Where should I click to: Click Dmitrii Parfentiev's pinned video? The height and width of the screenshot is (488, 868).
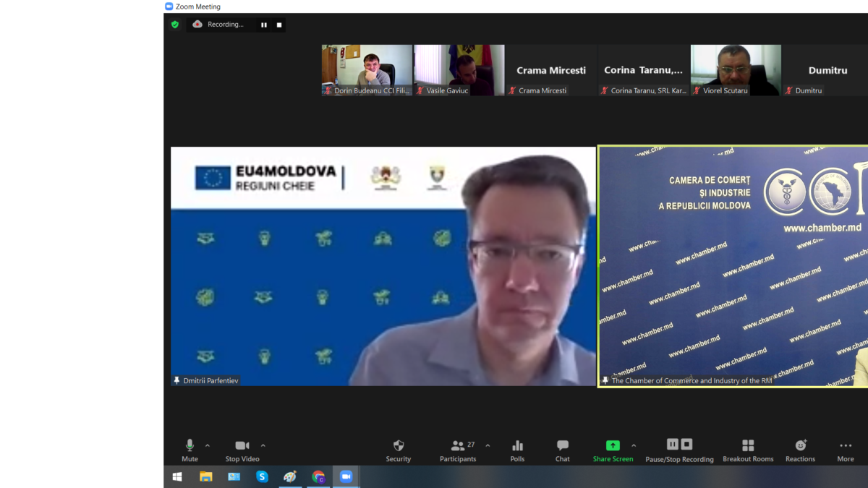(x=383, y=266)
